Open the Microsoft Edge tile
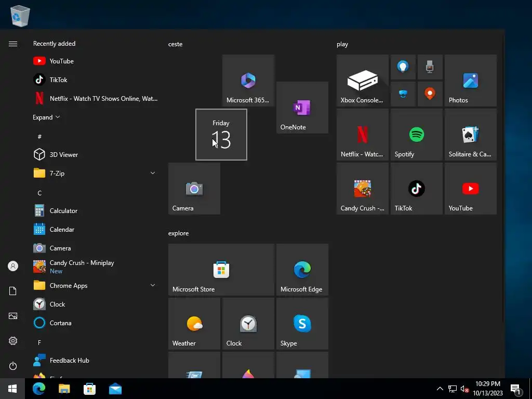 pyautogui.click(x=302, y=270)
